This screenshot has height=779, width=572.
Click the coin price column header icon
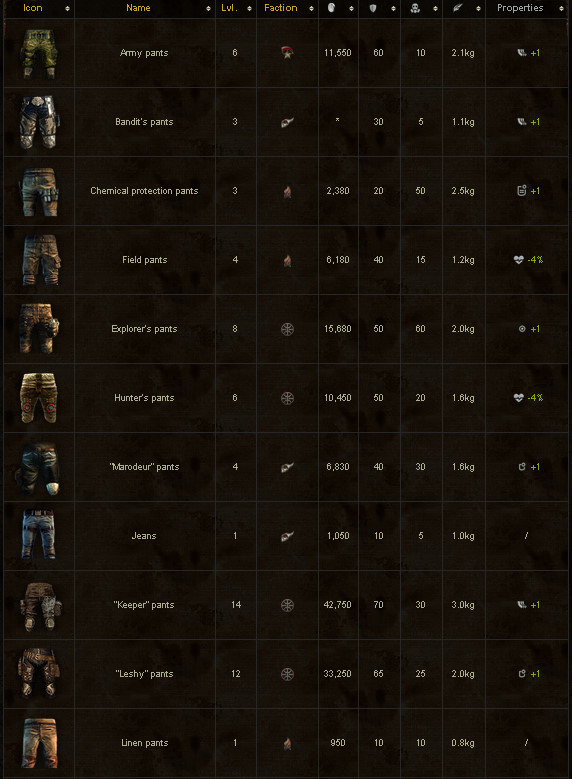point(331,7)
